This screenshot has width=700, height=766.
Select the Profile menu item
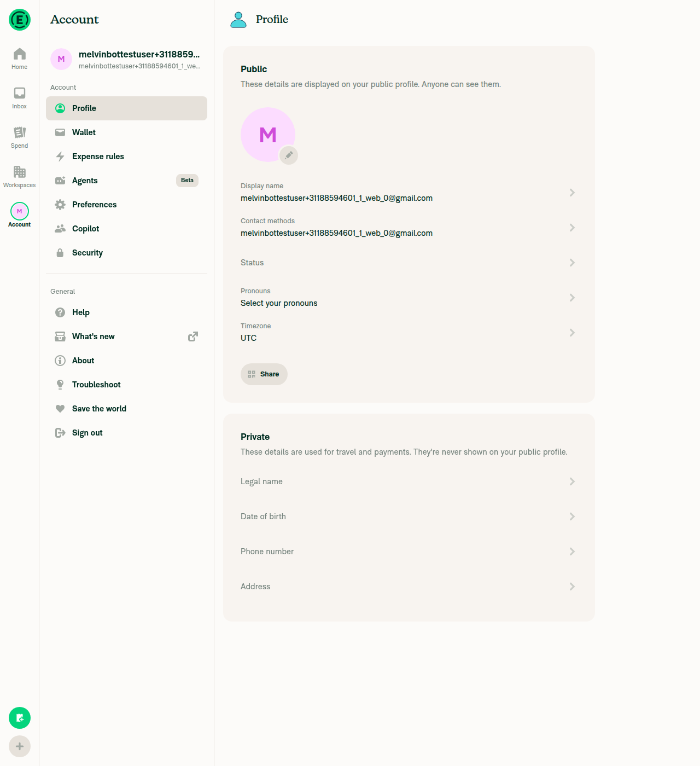(x=126, y=108)
